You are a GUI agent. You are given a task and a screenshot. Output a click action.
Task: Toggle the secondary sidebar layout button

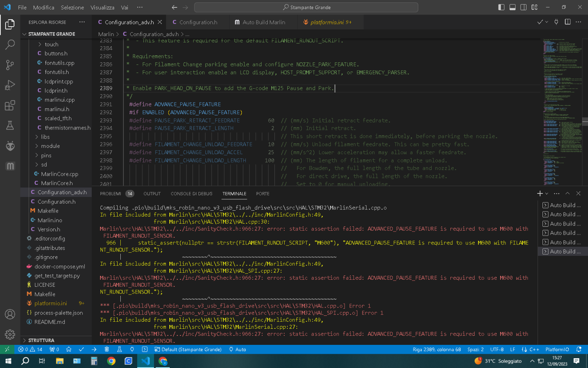(x=523, y=7)
